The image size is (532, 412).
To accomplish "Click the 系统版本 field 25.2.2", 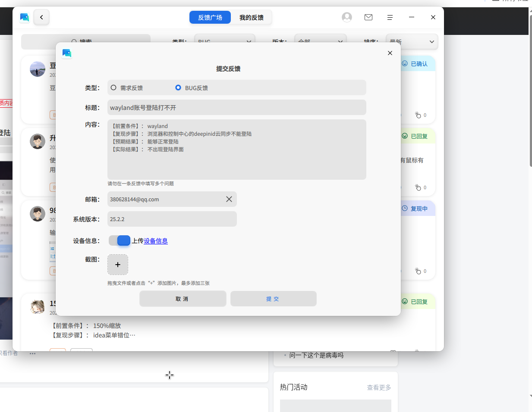I will point(172,219).
